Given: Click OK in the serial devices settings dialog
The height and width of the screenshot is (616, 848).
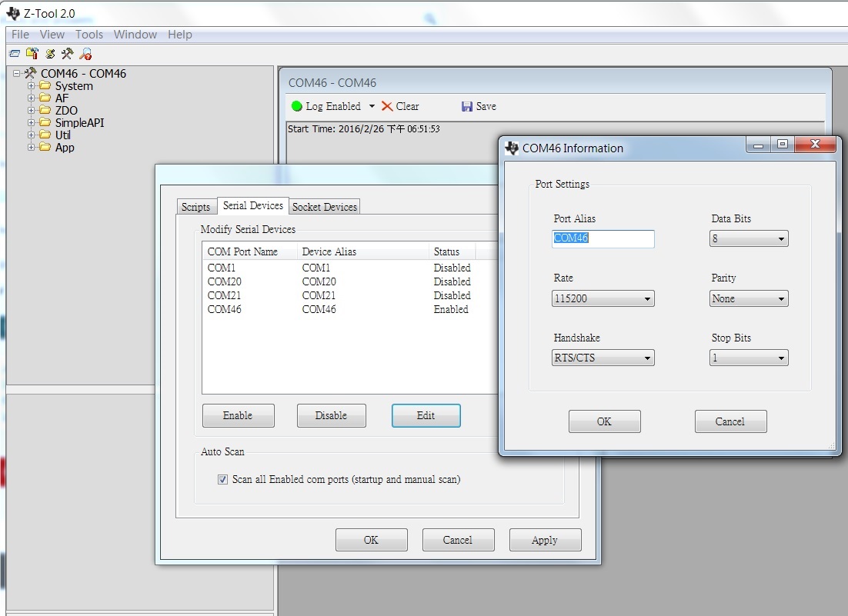Looking at the screenshot, I should [x=371, y=540].
